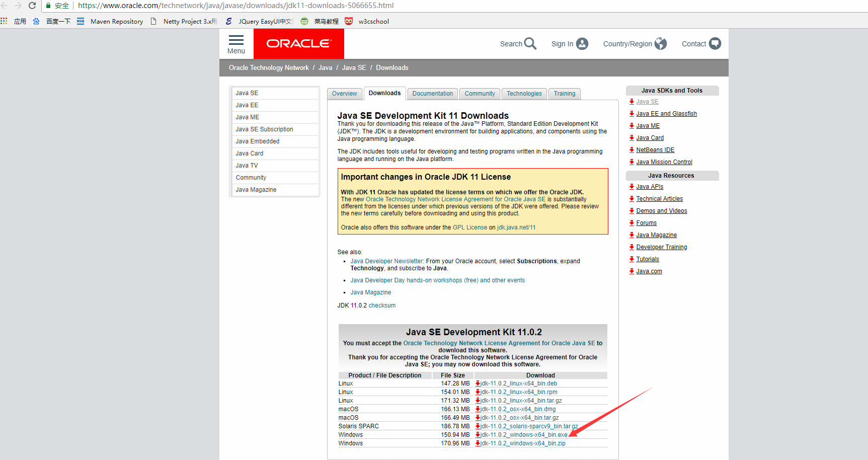Viewport: 868px width, 460px height.
Task: Click the Sign In account icon
Action: (582, 44)
